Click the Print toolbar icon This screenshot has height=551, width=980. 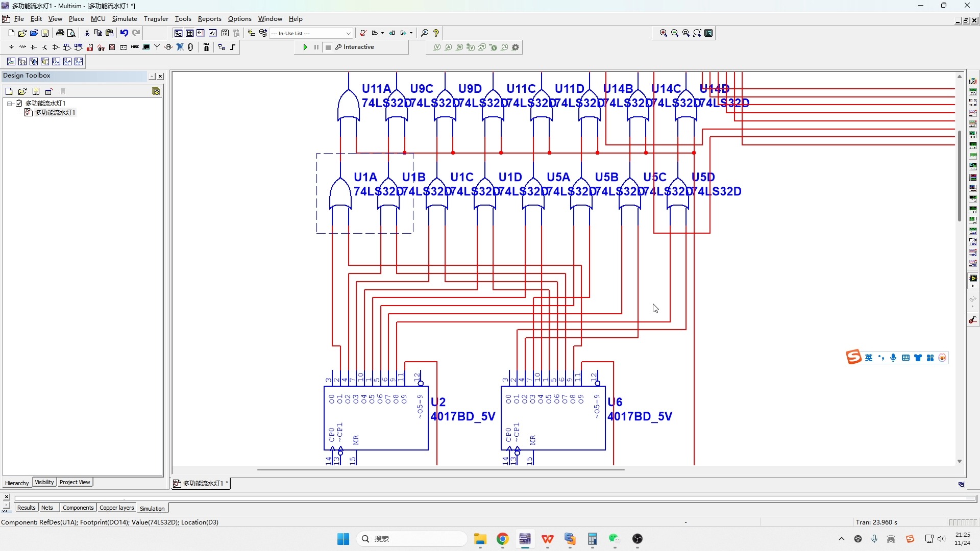[60, 33]
